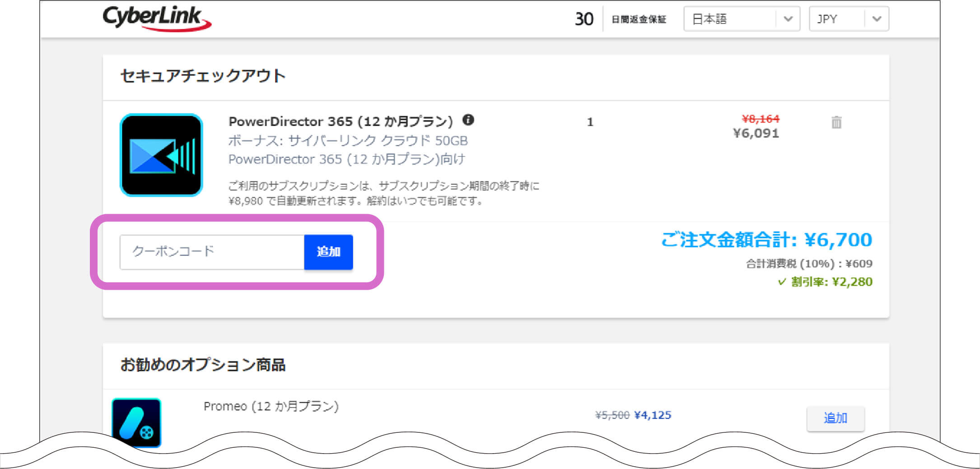980x469 pixels.
Task: Click the blue 追加 coupon button
Action: point(328,252)
